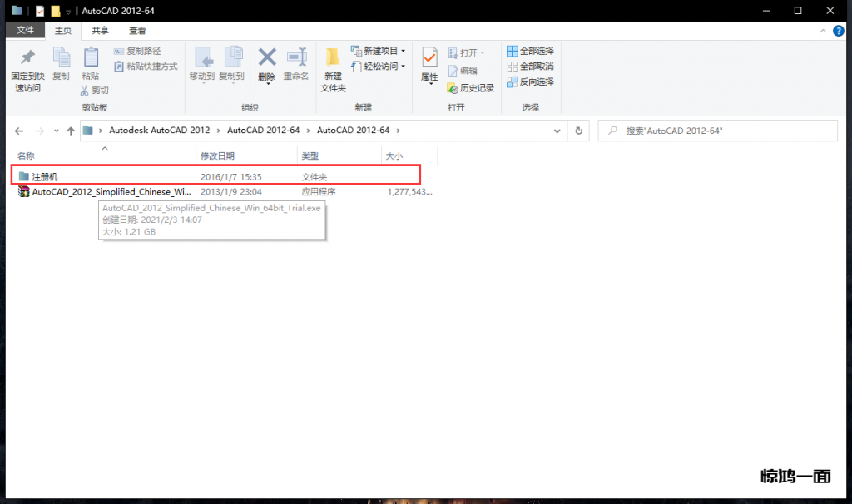This screenshot has height=504, width=852.
Task: Click the red Delete X icon
Action: (x=266, y=57)
